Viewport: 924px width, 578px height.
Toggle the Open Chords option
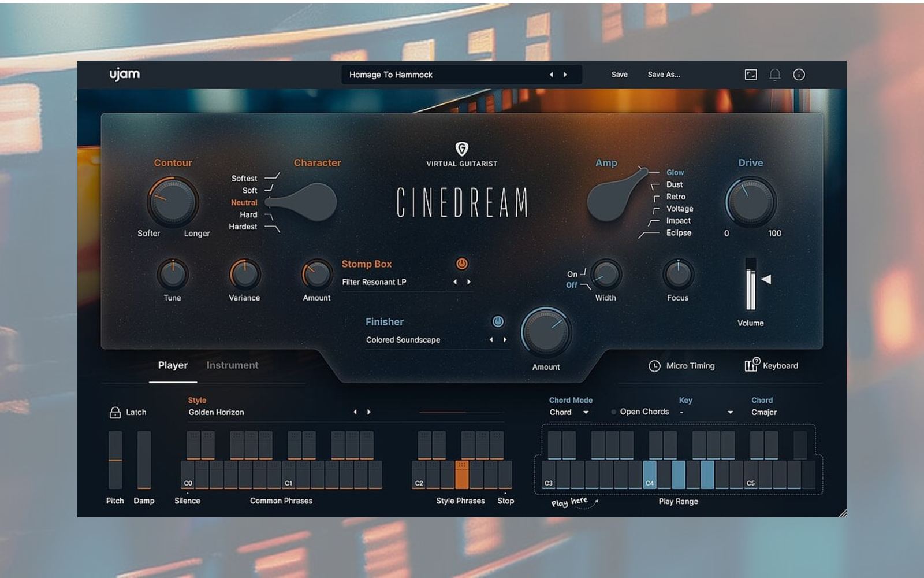tap(640, 412)
